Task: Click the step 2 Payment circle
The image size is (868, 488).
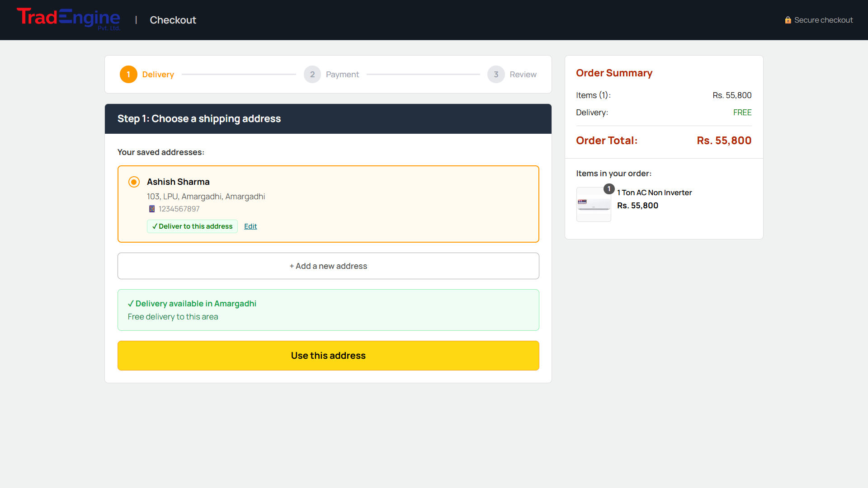Action: 312,75
